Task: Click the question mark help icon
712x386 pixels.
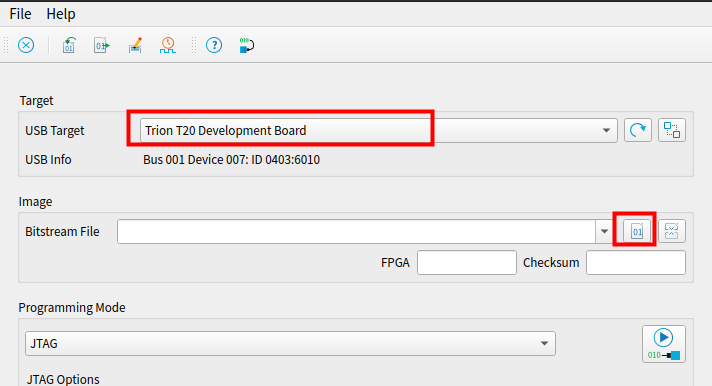Action: click(214, 45)
